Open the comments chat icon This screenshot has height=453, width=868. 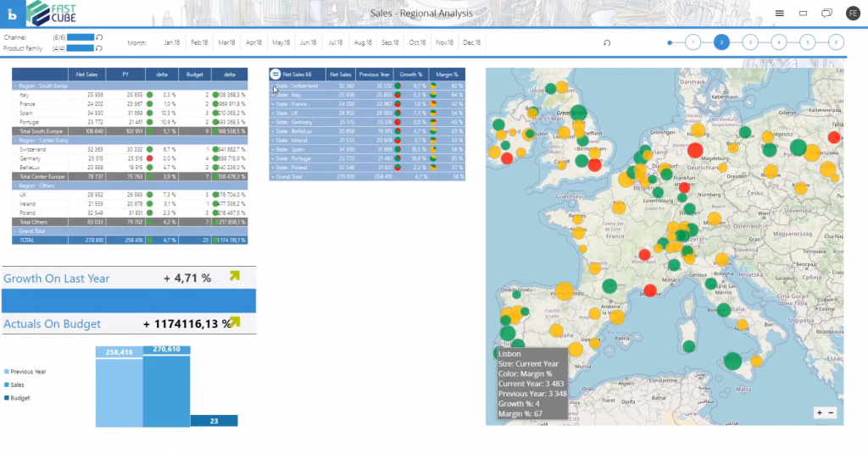click(826, 14)
